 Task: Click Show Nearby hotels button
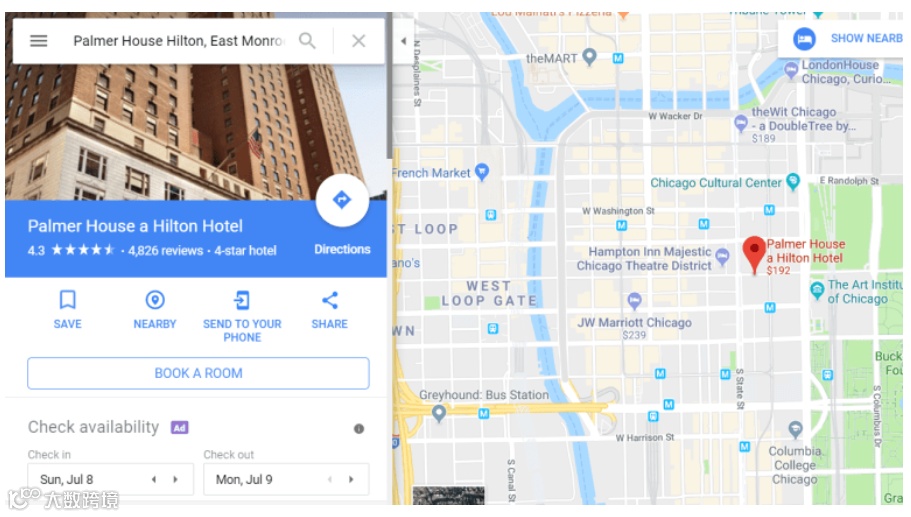coord(847,38)
